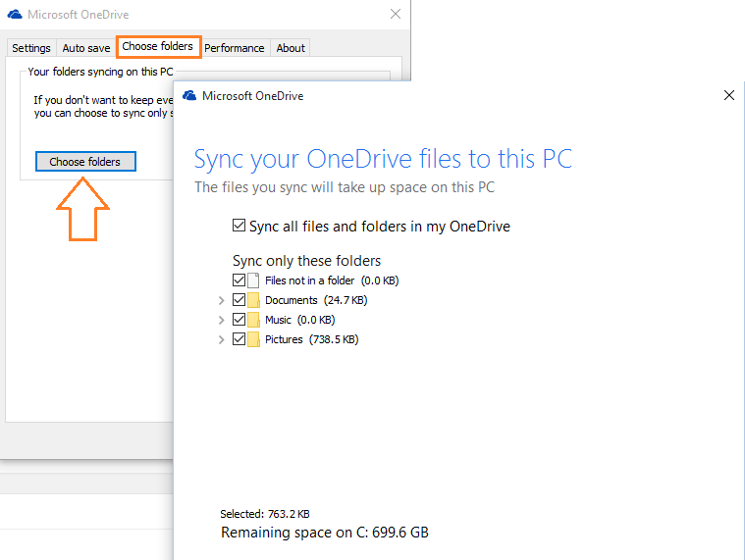745x560 pixels.
Task: Expand the Music folder tree
Action: coord(222,320)
